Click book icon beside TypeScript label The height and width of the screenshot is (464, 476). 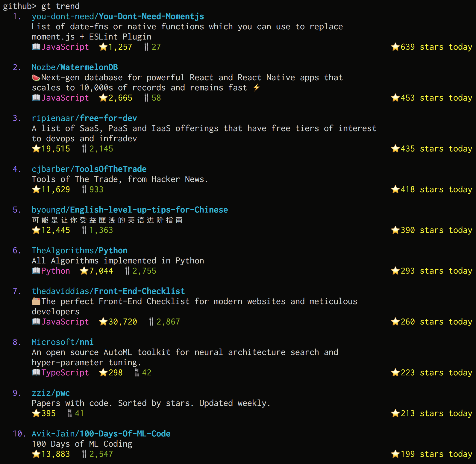pyautogui.click(x=36, y=372)
